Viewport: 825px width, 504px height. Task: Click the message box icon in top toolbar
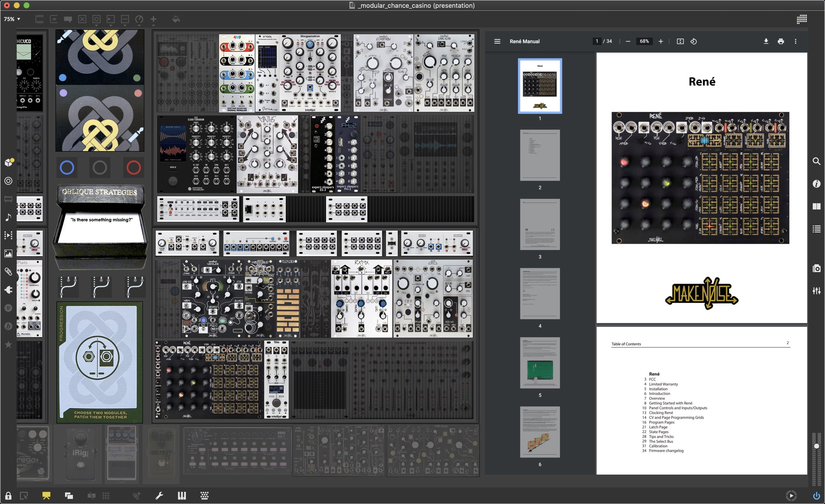click(54, 19)
